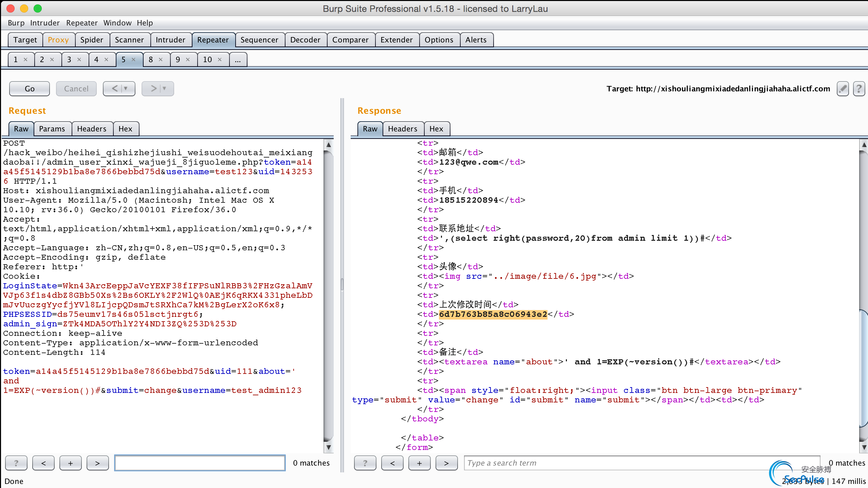Image resolution: width=868 pixels, height=488 pixels.
Task: Click the request search input field
Action: click(x=200, y=463)
